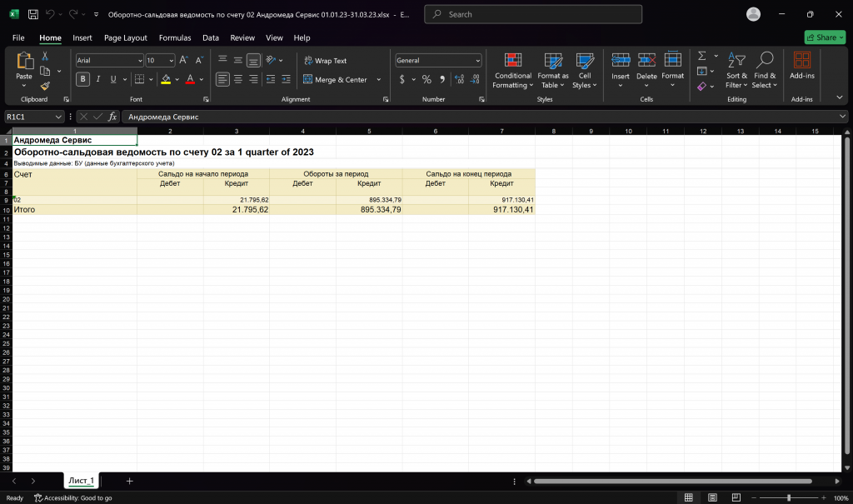Open the File menu
Viewport: 853px width, 504px height.
tap(18, 37)
